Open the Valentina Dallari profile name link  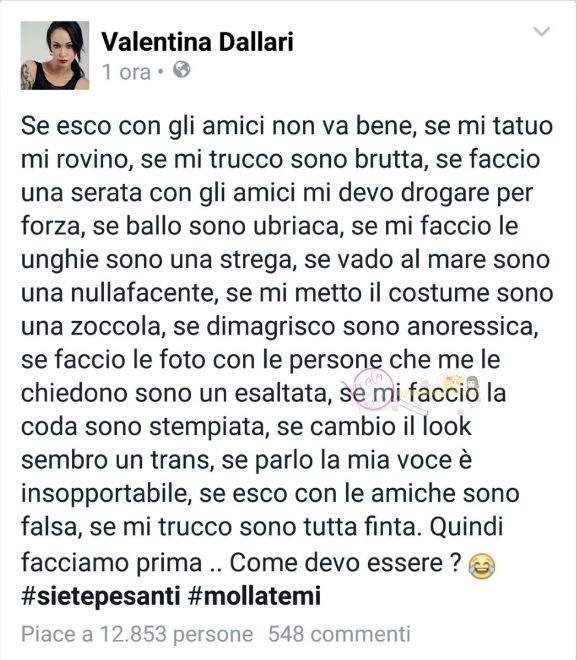197,42
